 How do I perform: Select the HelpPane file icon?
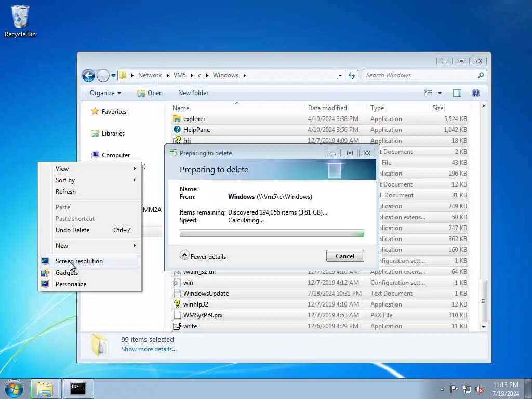[x=177, y=129]
